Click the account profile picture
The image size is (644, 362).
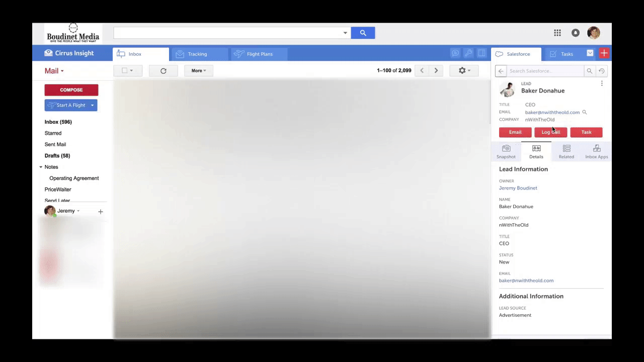pos(594,33)
